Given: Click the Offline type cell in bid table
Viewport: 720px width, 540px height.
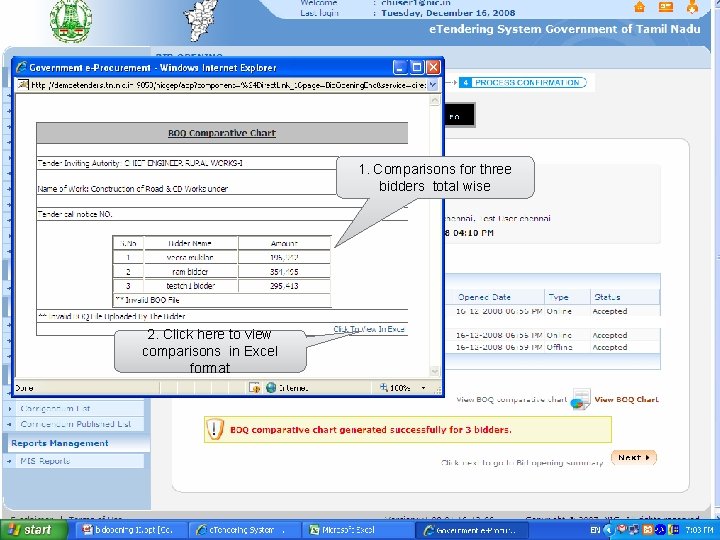Looking at the screenshot, I should pos(559,347).
